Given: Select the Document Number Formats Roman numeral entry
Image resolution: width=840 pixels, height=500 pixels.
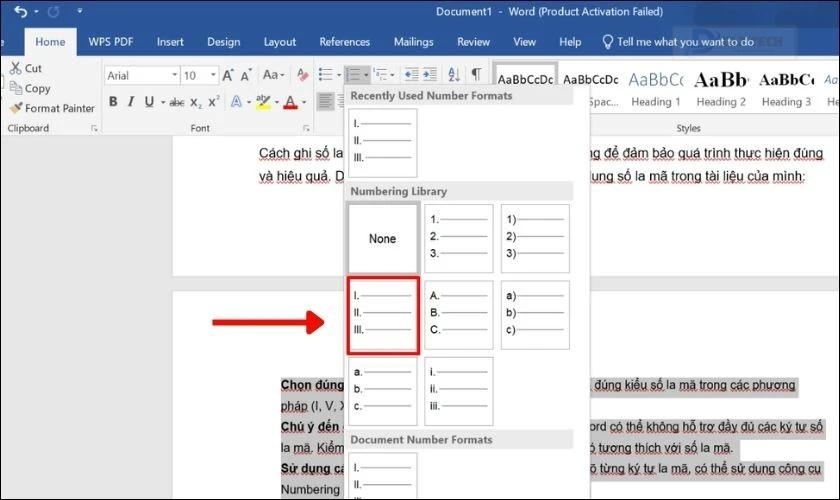Looking at the screenshot, I should click(x=382, y=476).
